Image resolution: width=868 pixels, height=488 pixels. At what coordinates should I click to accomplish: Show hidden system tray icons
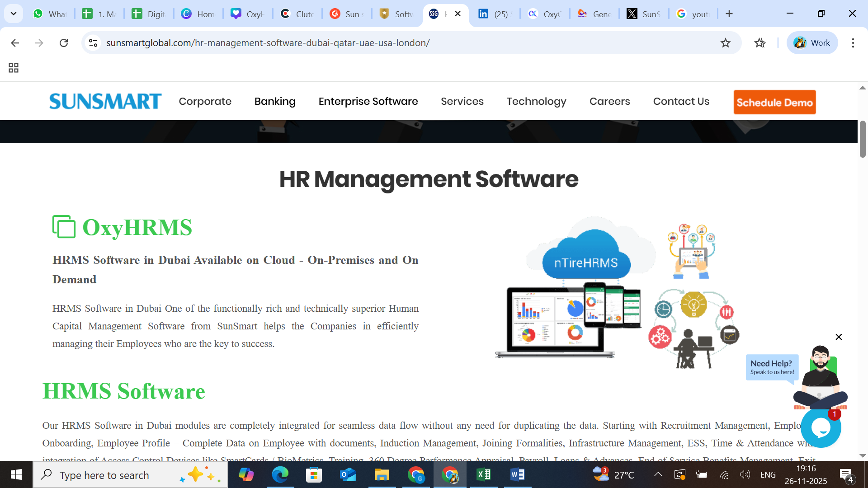click(x=658, y=474)
